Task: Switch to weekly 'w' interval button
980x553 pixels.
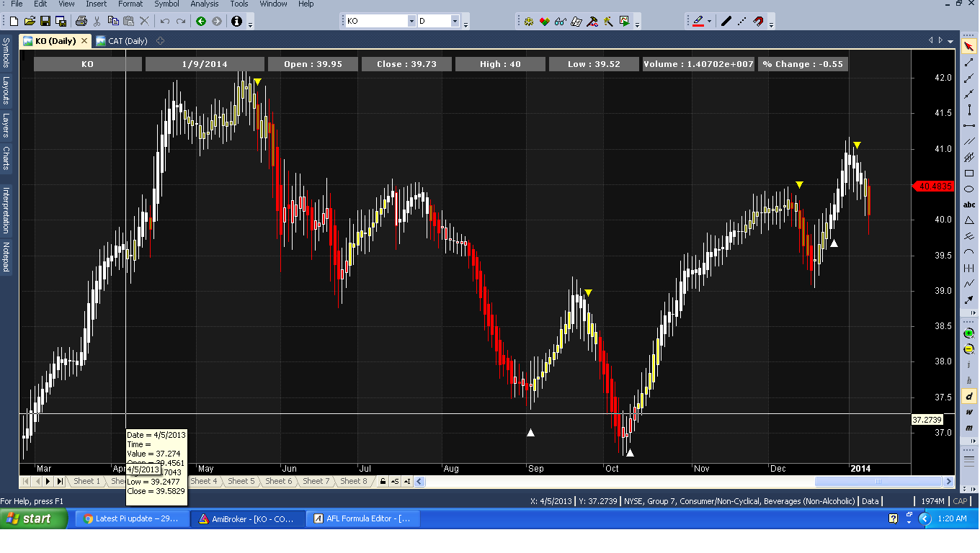Action: point(969,413)
